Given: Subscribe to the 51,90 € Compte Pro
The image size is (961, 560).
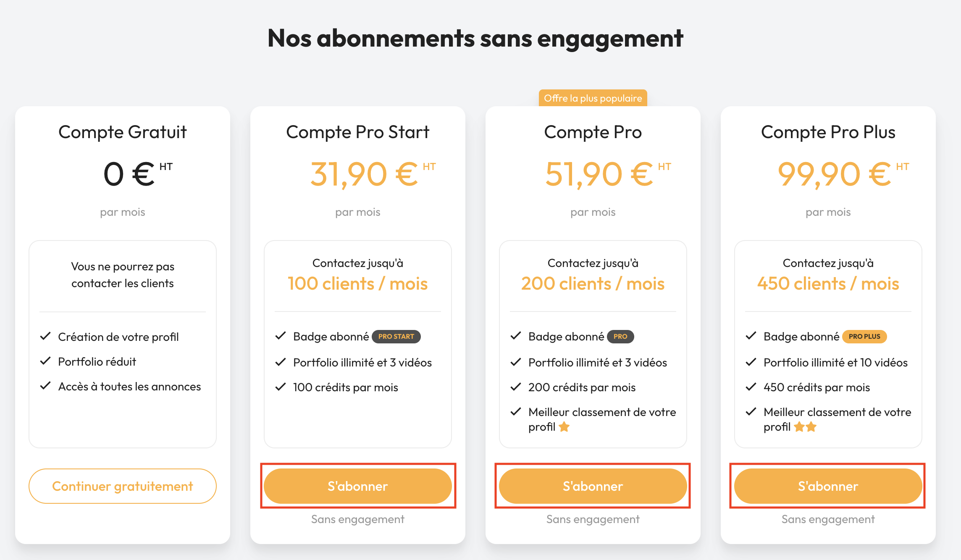Looking at the screenshot, I should 593,486.
